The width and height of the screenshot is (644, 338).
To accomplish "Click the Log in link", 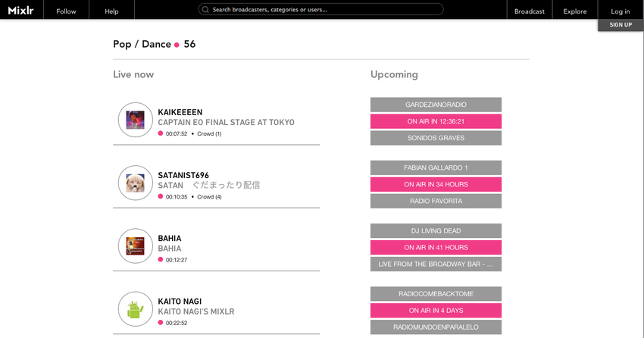I will [x=621, y=11].
